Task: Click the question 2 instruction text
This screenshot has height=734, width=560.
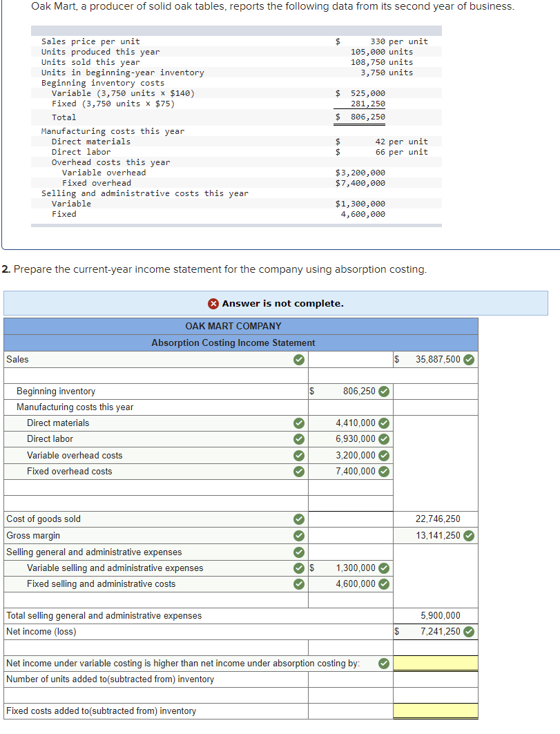Action: (215, 269)
